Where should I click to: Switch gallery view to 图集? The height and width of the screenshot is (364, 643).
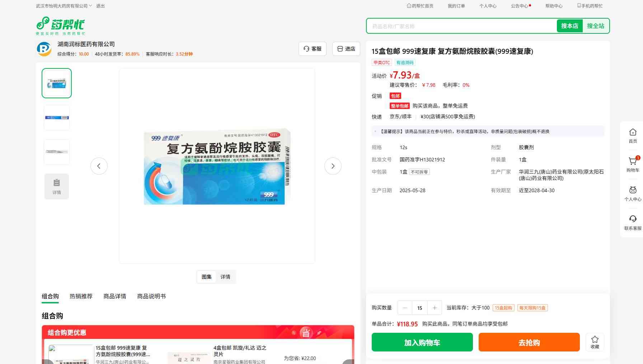pos(206,277)
